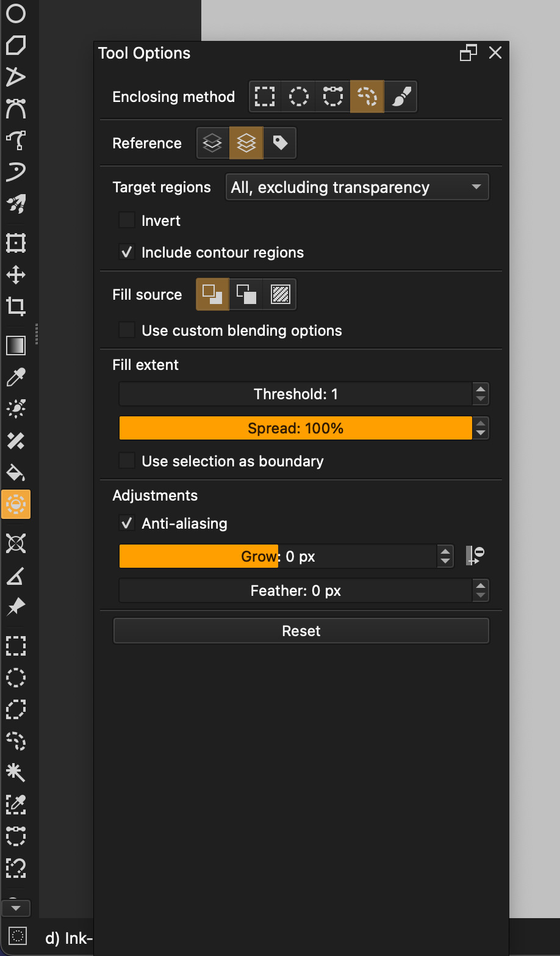560x956 pixels.
Task: Disable Anti-aliasing checkbox
Action: [x=127, y=523]
